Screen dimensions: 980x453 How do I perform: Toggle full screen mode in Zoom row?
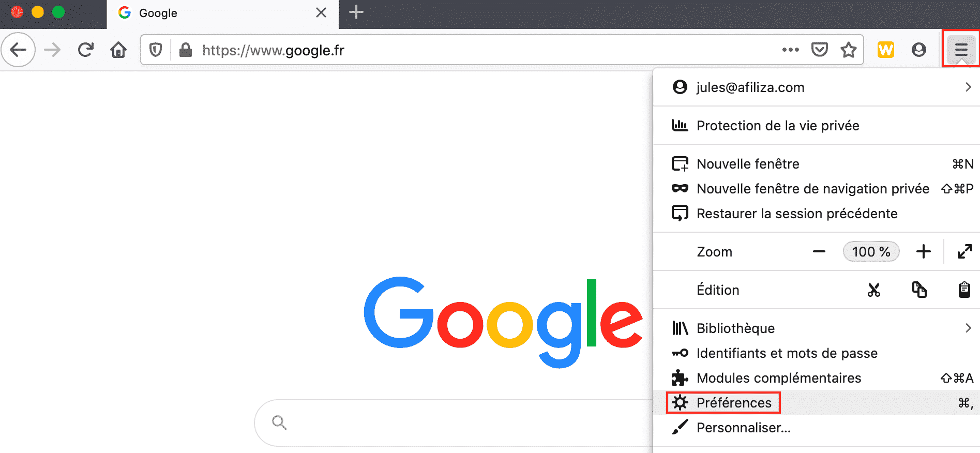[964, 252]
